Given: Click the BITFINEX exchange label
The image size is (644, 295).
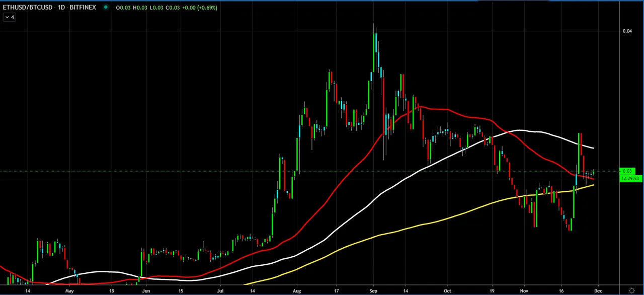Looking at the screenshot, I should coord(83,8).
